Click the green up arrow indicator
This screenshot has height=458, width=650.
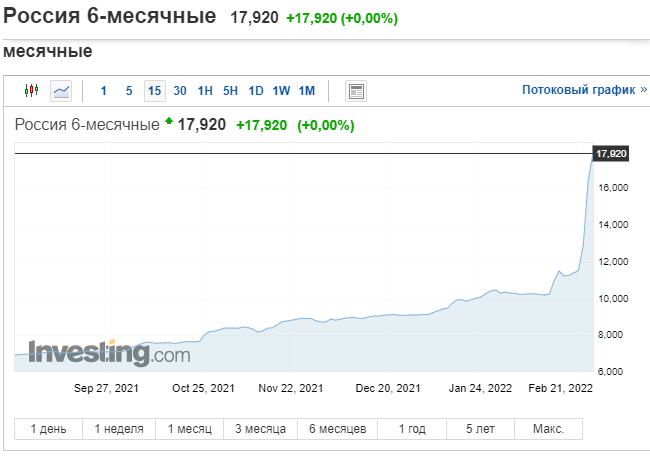[169, 121]
